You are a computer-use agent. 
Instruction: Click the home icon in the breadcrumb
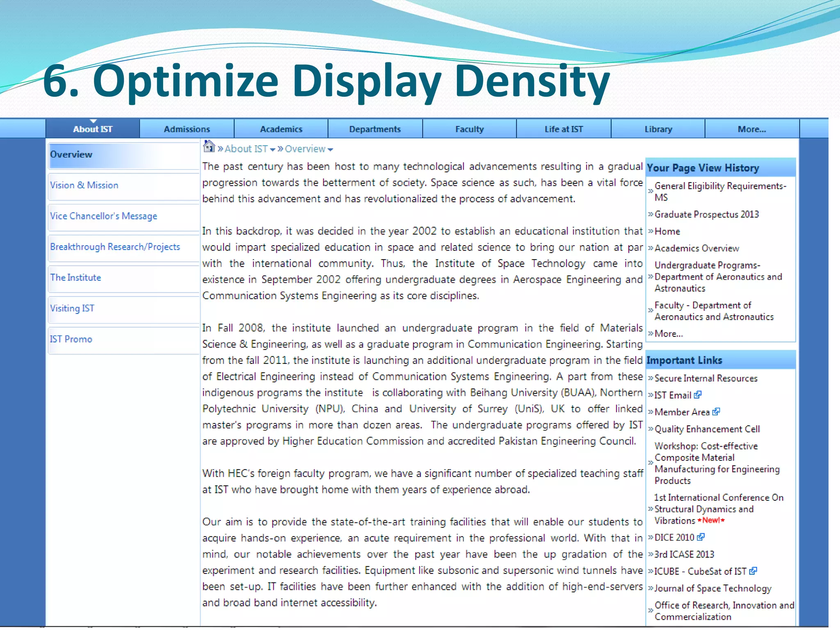tap(209, 146)
